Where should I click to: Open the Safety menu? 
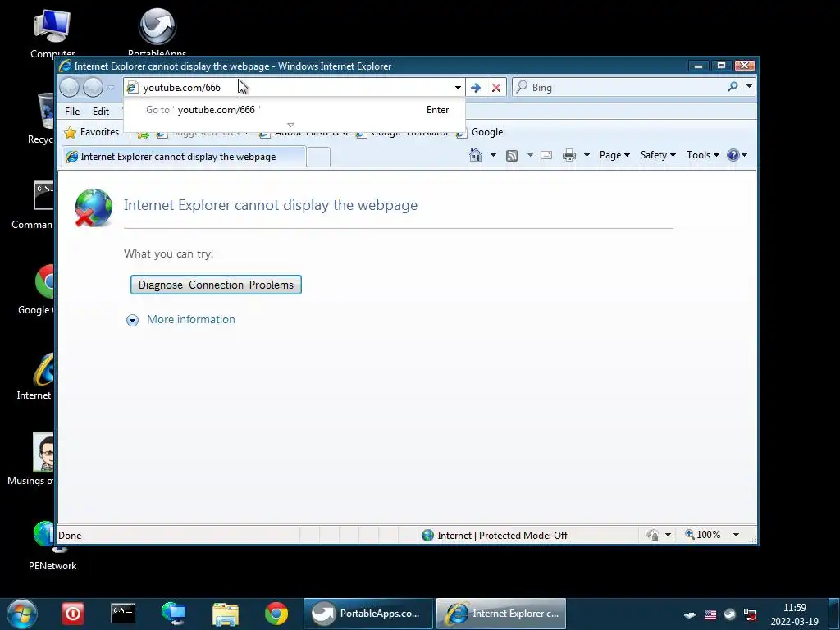pyautogui.click(x=658, y=155)
